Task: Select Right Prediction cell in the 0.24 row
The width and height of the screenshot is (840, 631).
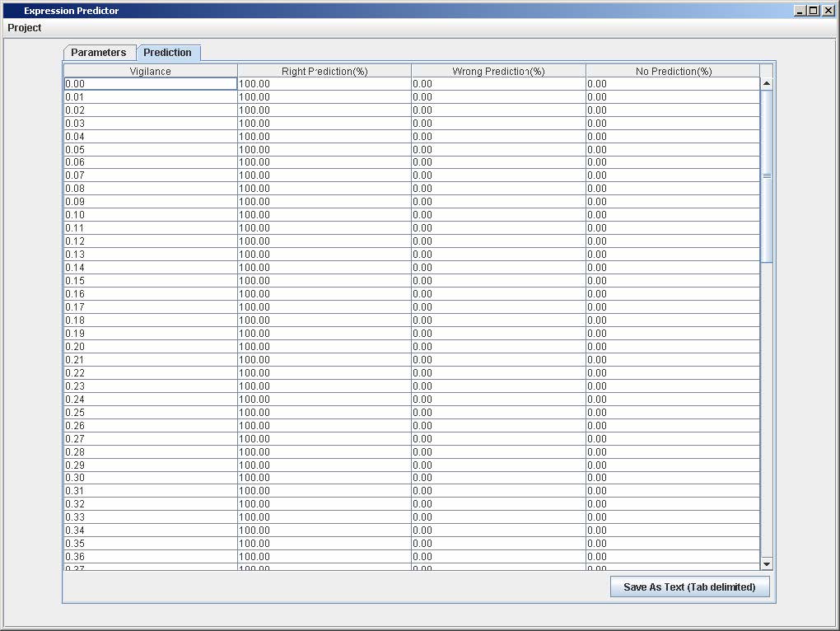Action: pos(324,400)
